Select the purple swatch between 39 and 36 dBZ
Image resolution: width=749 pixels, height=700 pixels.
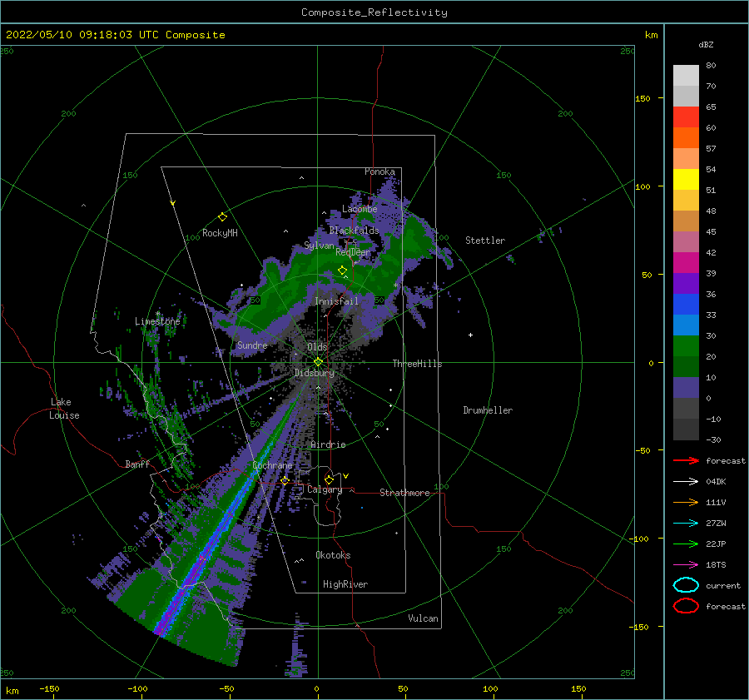(686, 283)
